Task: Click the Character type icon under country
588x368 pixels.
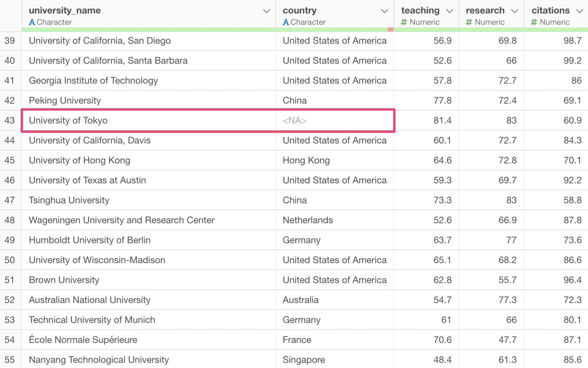Action: 286,22
